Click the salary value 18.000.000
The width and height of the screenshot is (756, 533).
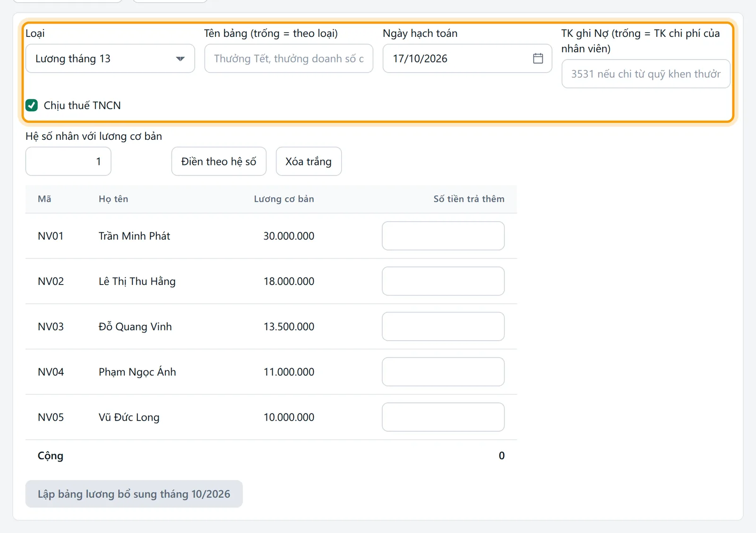tap(289, 281)
